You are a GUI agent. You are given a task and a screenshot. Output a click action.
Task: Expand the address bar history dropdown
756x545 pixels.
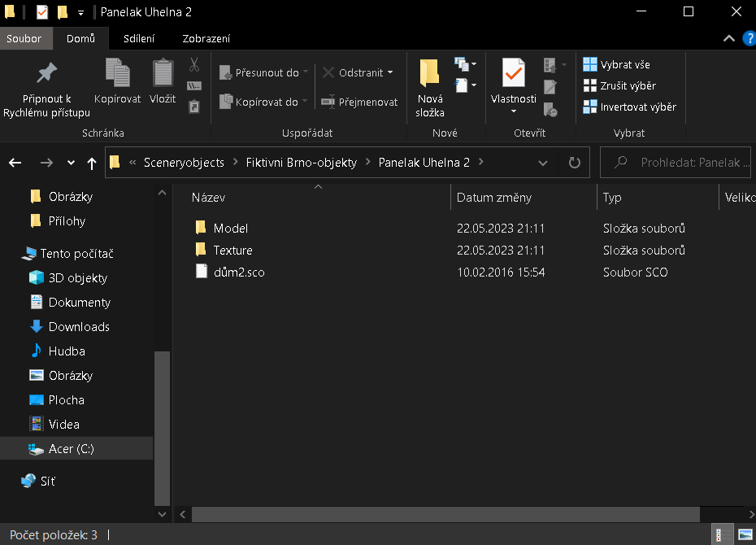543,163
